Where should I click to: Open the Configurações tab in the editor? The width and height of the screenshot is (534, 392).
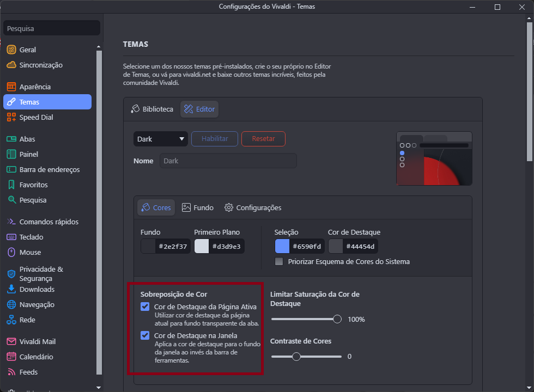click(253, 207)
